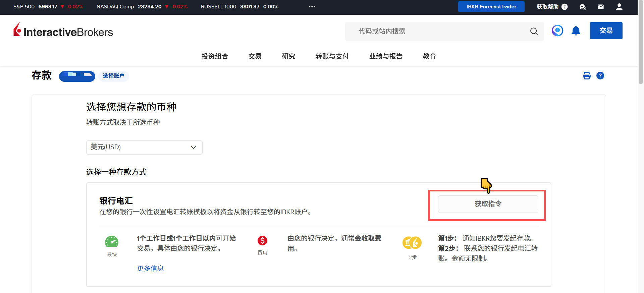Open the blue circular assistant icon

[x=557, y=31]
